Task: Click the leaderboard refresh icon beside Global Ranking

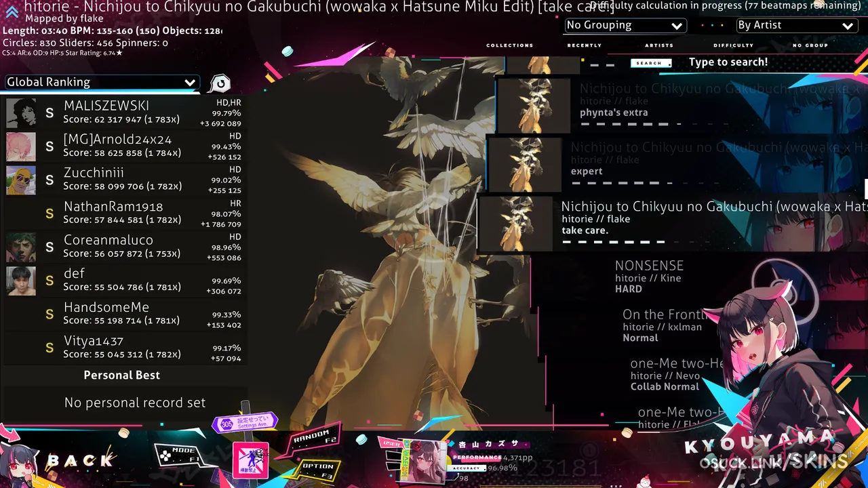Action: (220, 83)
